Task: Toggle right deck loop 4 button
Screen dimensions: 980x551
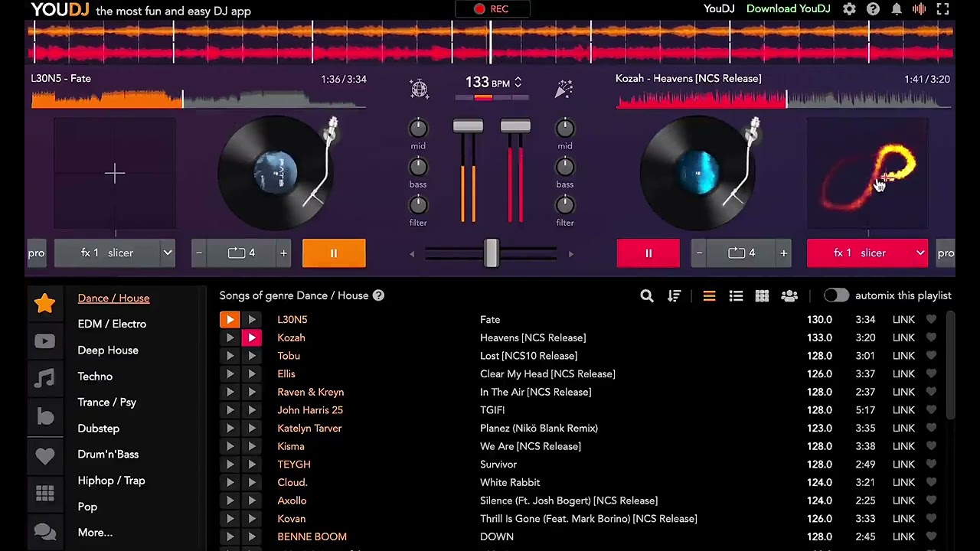Action: pyautogui.click(x=741, y=253)
